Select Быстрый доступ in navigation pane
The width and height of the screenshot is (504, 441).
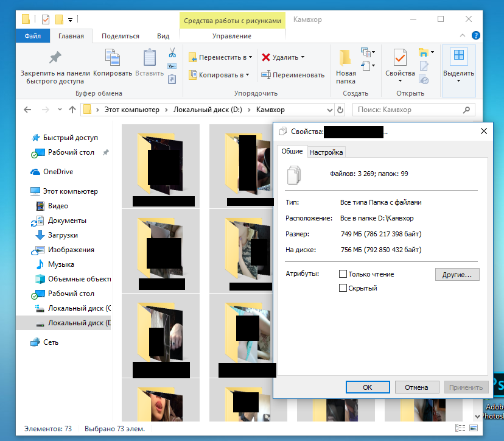(x=71, y=138)
